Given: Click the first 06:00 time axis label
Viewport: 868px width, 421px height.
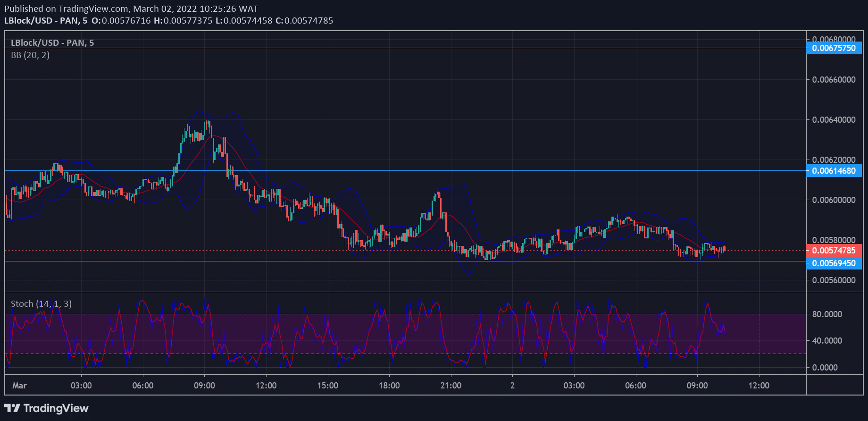Looking at the screenshot, I should tap(143, 386).
